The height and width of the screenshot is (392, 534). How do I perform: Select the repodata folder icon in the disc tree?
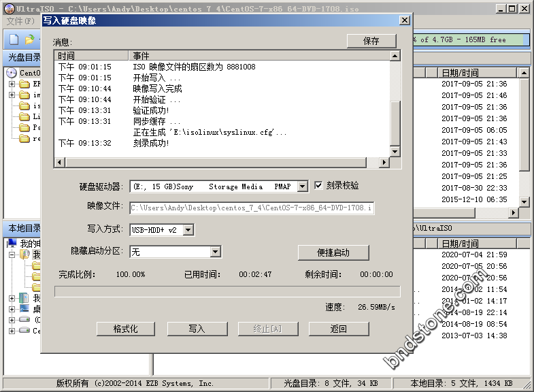(24, 138)
